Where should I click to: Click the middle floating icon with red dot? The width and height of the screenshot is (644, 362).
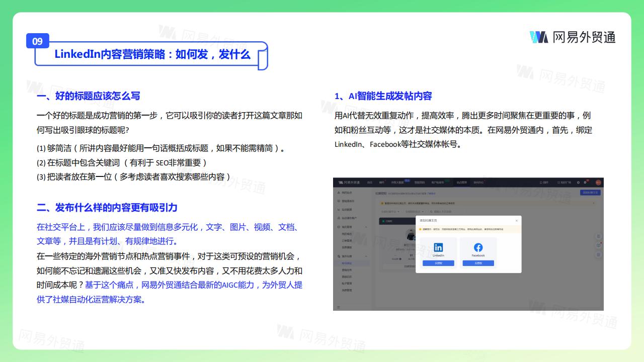click(x=598, y=245)
